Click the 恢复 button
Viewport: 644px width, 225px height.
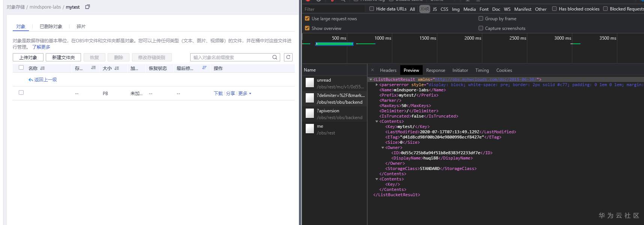[95, 57]
